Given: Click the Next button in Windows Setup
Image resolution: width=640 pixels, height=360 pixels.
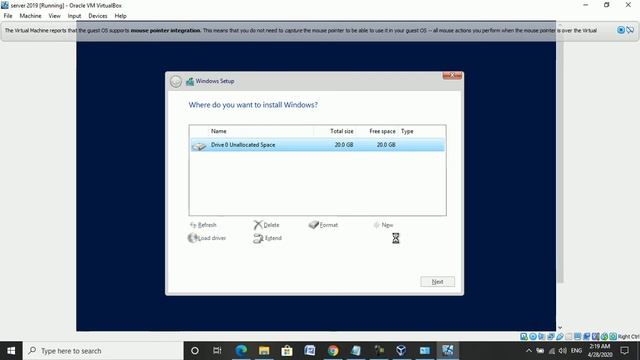Looking at the screenshot, I should pyautogui.click(x=438, y=282).
